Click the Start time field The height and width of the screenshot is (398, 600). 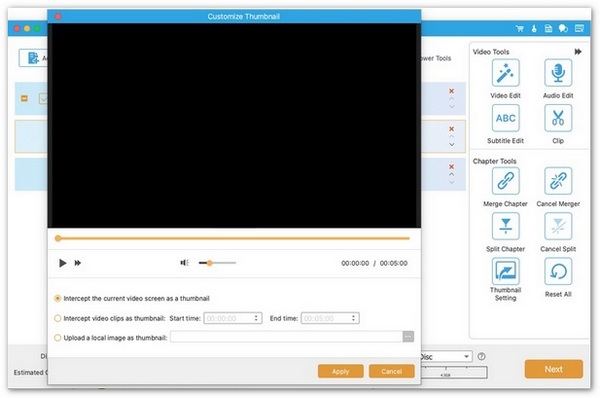coord(233,318)
